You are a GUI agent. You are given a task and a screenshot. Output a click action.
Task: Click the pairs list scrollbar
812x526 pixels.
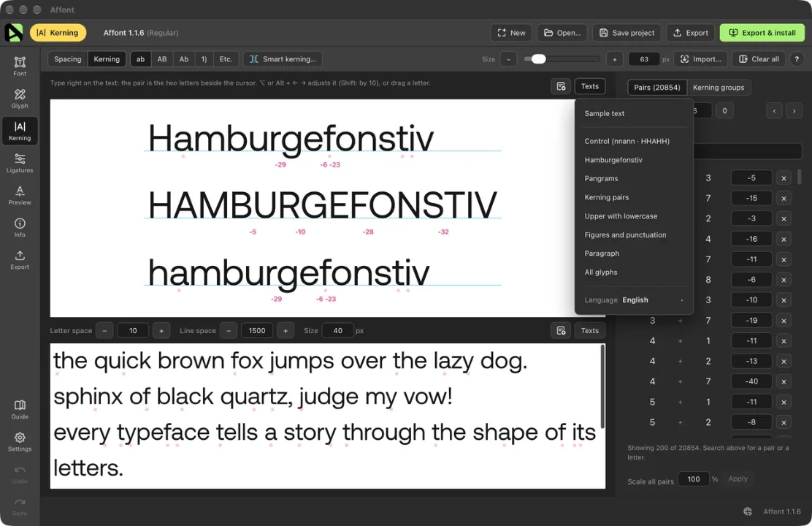click(x=800, y=176)
